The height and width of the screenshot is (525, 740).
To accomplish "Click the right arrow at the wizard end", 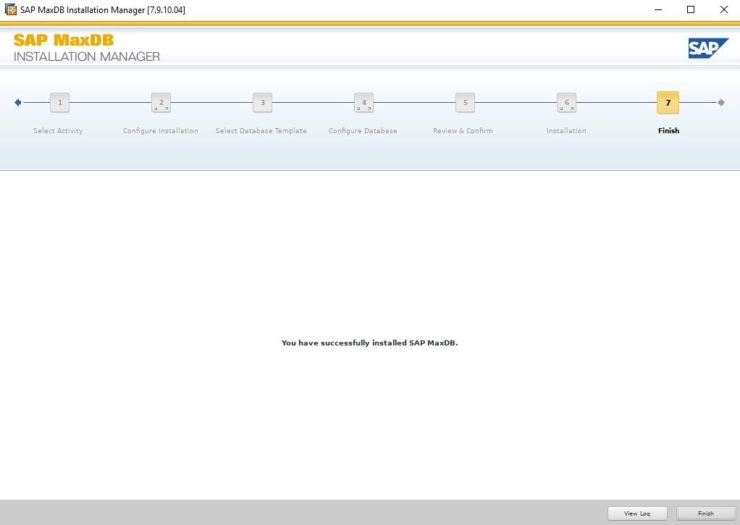I will point(721,102).
